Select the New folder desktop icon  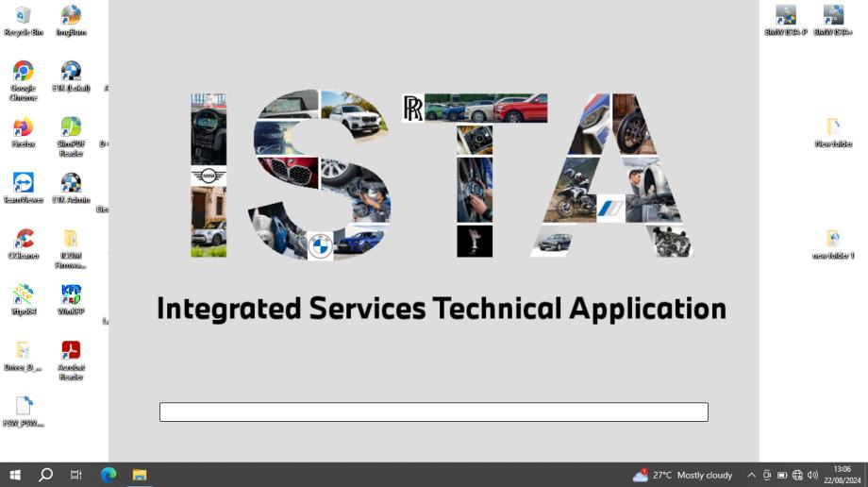coord(833,132)
